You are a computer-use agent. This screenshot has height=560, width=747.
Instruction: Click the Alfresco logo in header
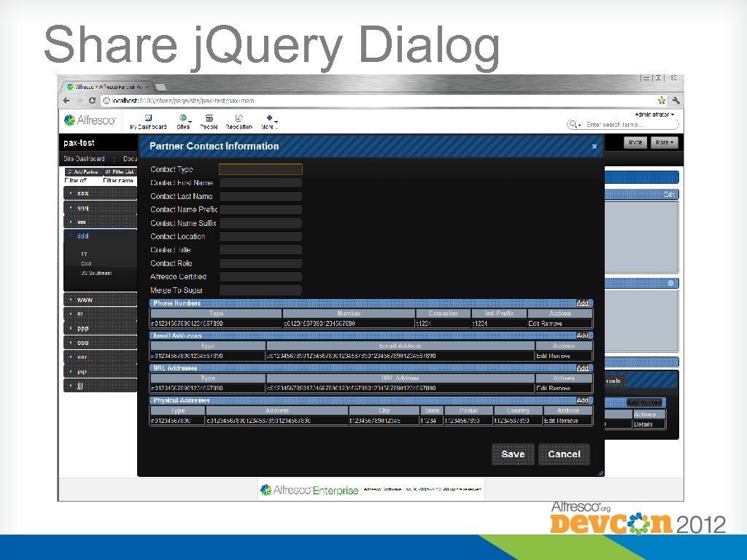point(90,120)
